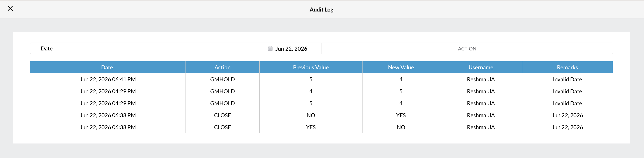This screenshot has width=644, height=158.
Task: Open the calendar icon beside Jun 22, 2026
Action: (270, 49)
